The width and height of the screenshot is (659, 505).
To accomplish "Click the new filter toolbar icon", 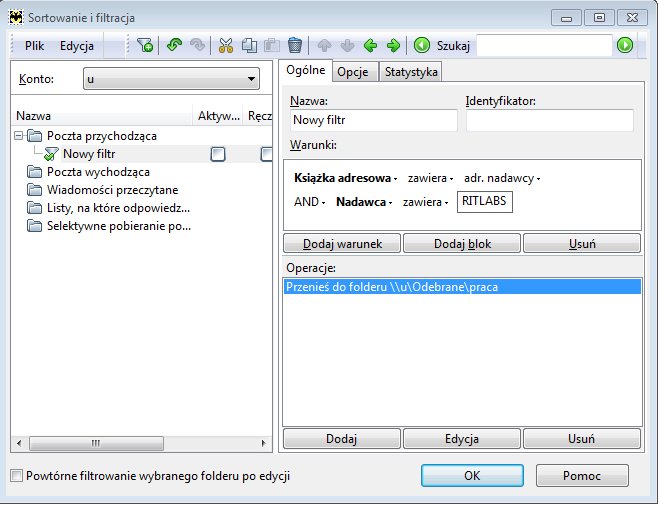I will point(146,45).
